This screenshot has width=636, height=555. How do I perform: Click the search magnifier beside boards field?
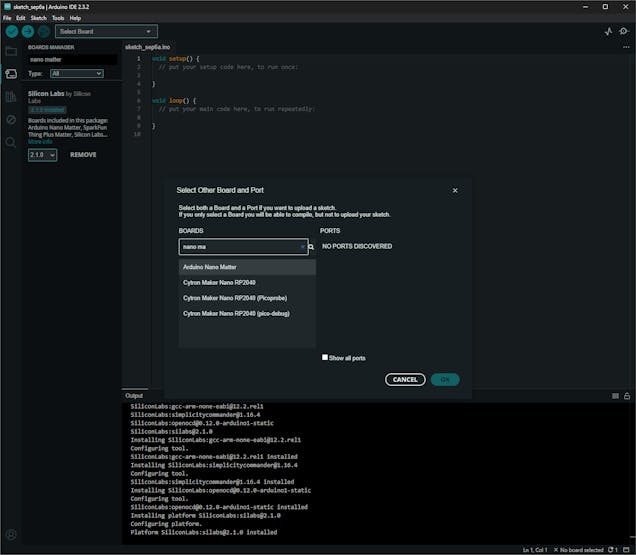(311, 247)
